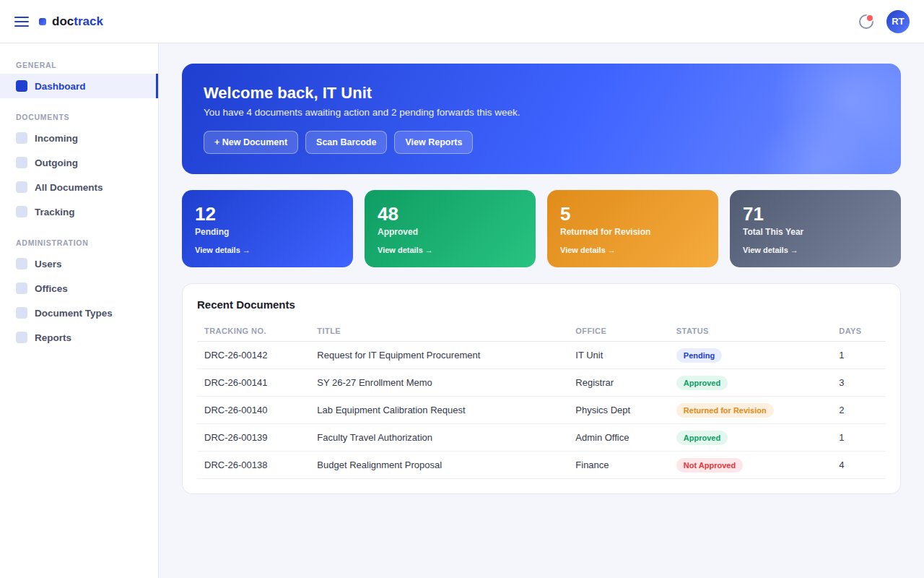
Task: Select DRC-26-00140 tracking number
Action: coord(236,410)
